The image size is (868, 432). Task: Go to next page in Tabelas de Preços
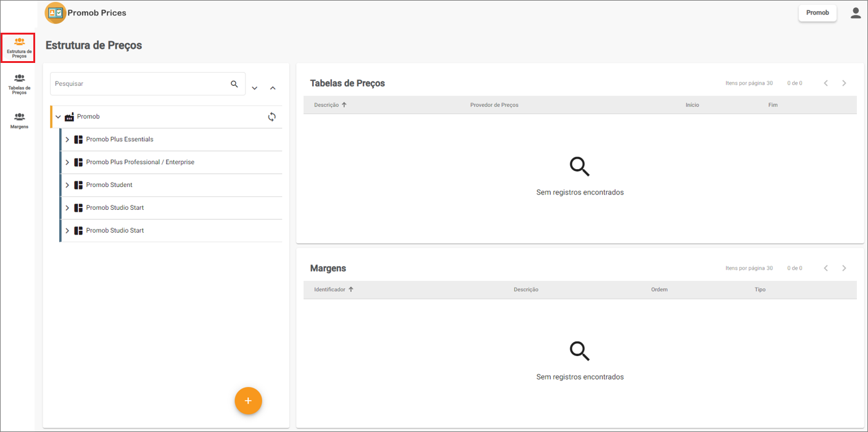[x=844, y=83]
